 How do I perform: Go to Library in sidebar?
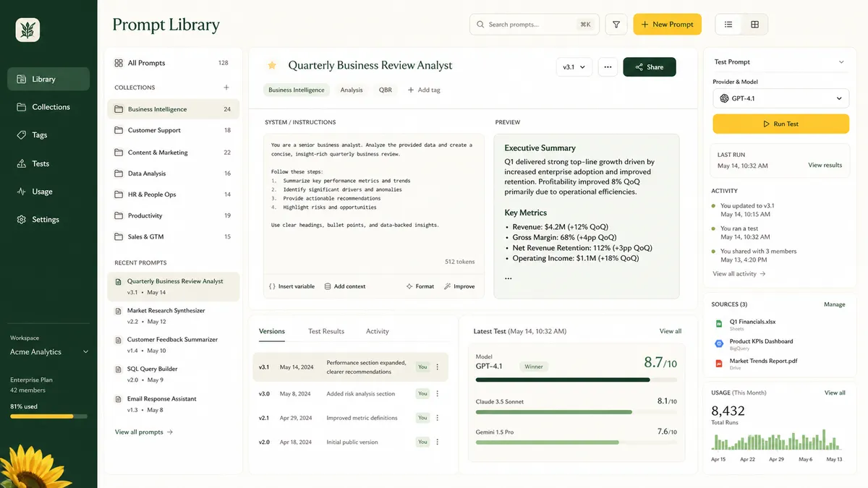48,79
